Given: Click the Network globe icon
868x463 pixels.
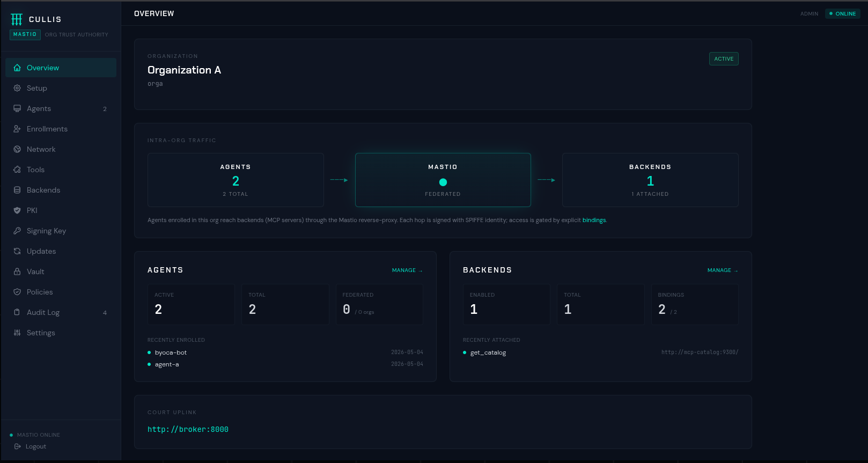Looking at the screenshot, I should coord(17,149).
